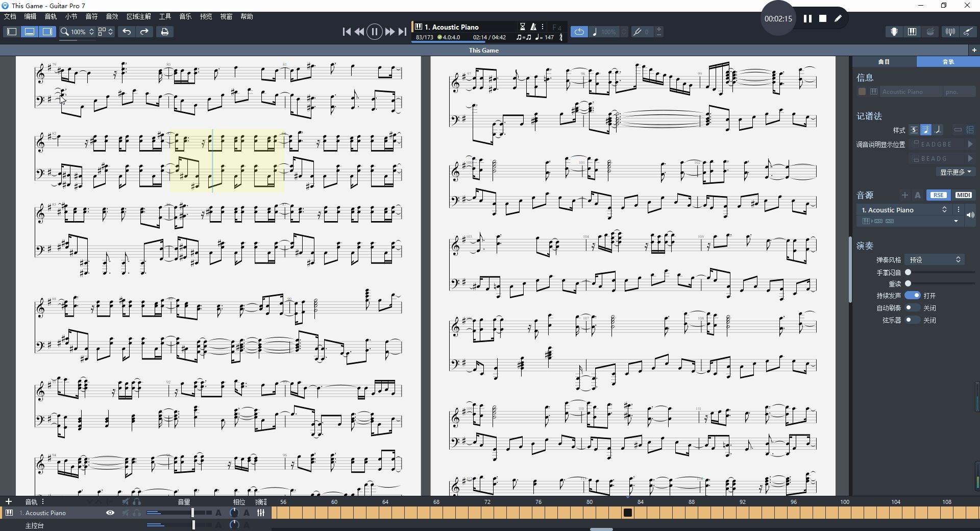Open Acoustic Piano sound options menu
The width and height of the screenshot is (980, 531).
click(x=959, y=210)
